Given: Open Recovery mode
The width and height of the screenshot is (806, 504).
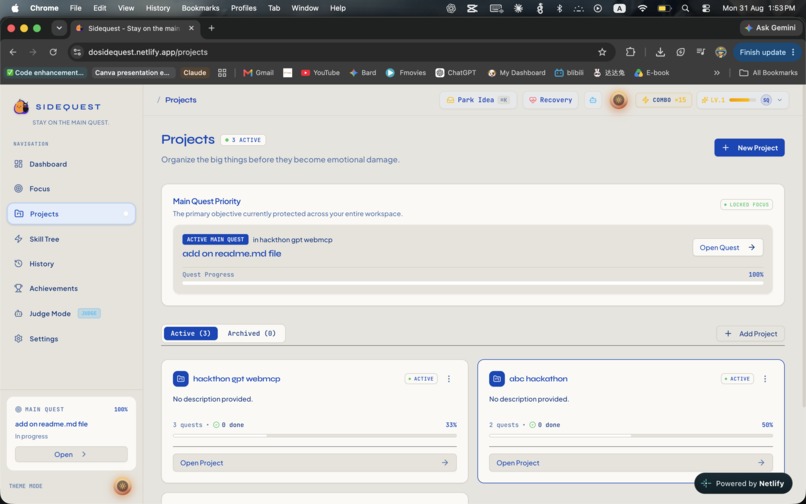Looking at the screenshot, I should click(x=551, y=100).
